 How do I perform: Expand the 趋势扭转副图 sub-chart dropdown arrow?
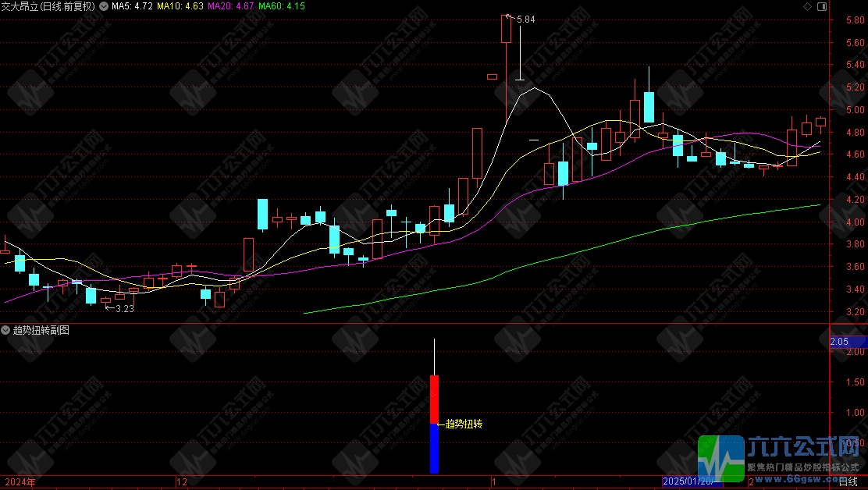pos(6,330)
